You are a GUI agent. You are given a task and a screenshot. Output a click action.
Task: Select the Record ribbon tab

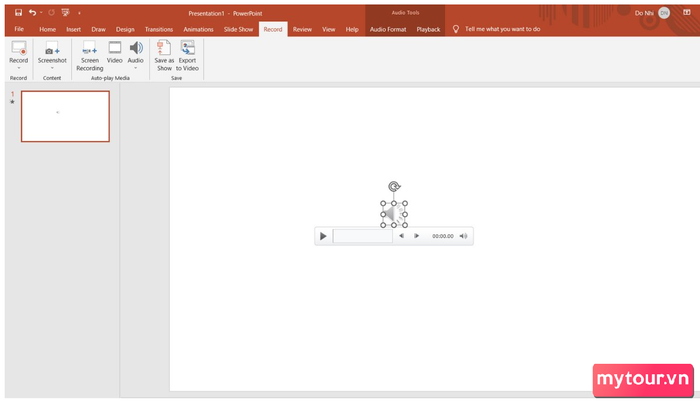(x=273, y=29)
